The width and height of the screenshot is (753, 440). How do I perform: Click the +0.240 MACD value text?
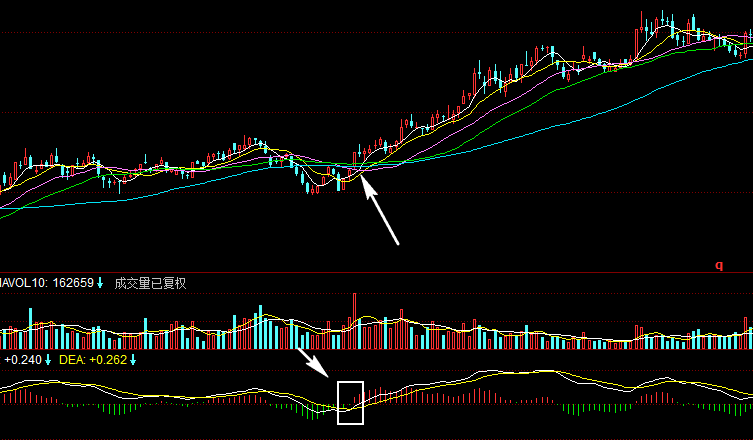22,360
